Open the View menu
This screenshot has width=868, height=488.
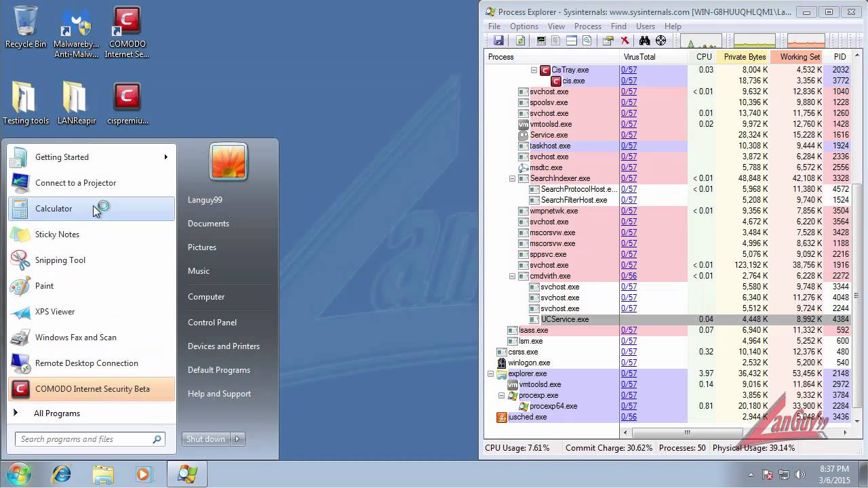[556, 26]
